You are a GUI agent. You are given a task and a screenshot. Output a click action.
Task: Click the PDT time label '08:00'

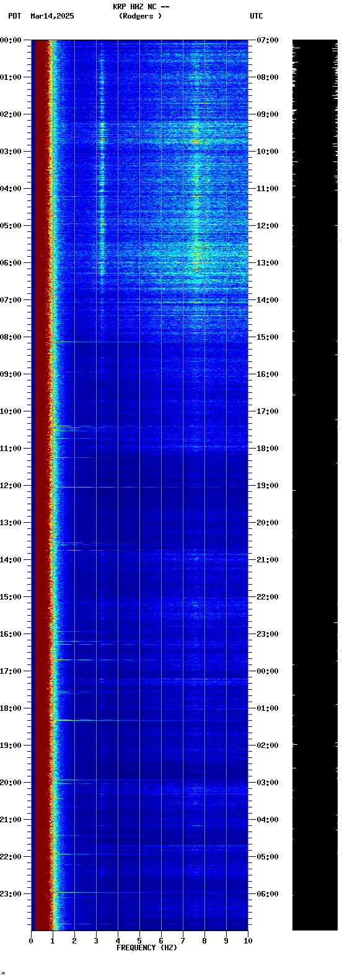(11, 337)
